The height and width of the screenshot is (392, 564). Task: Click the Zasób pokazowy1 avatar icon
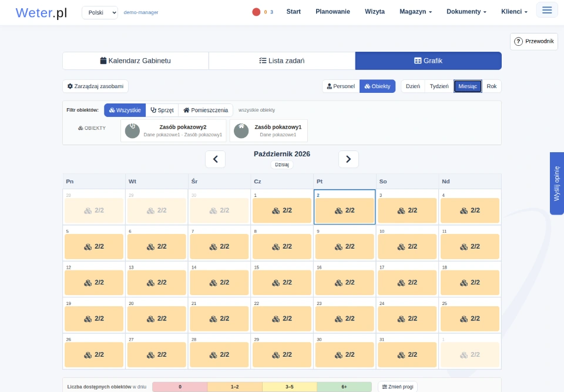241,130
